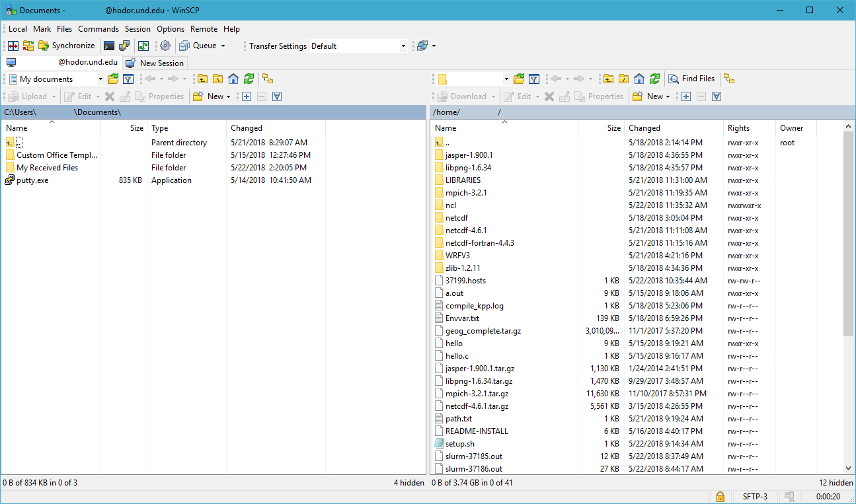Expand the My documents drive dropdown
This screenshot has height=504, width=856.
point(100,79)
